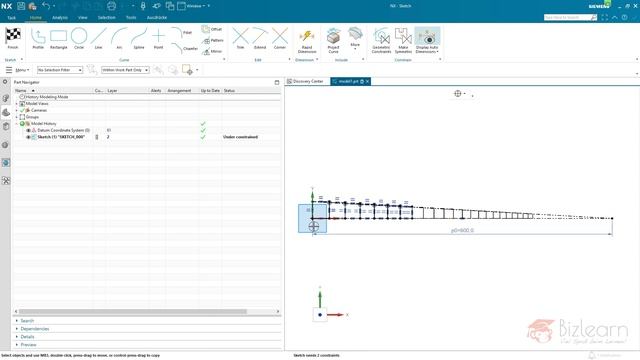Screen dimensions: 640x360
Task: Open the Part Navigator maximize toggle
Action: pyautogui.click(x=277, y=82)
